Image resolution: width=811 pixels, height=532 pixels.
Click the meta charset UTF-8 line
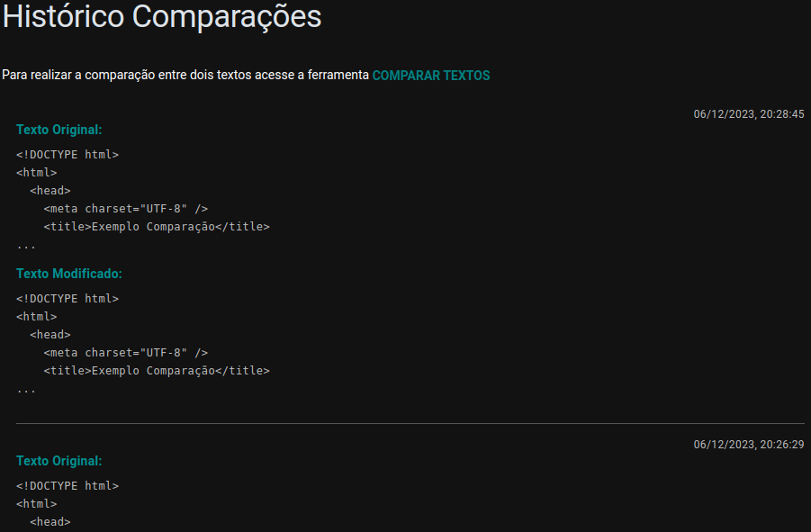pos(113,208)
